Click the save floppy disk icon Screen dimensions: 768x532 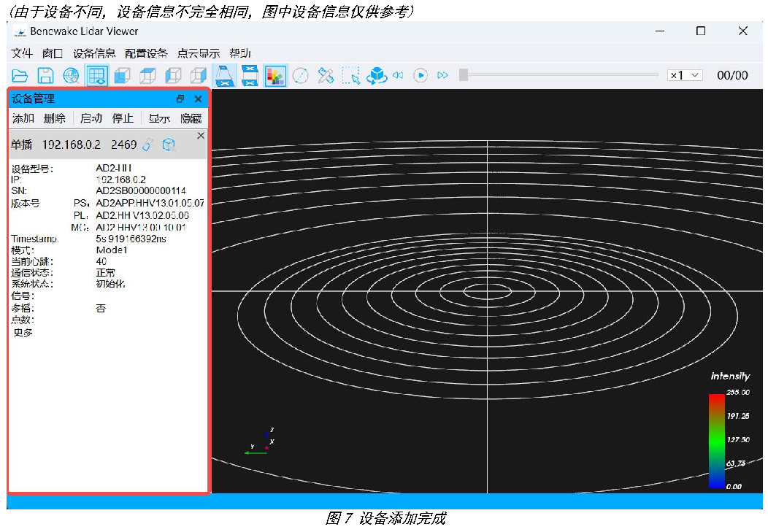[x=45, y=76]
